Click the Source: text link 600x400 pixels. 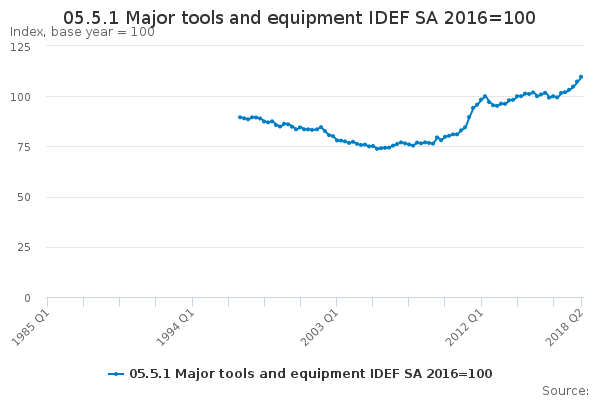[566, 391]
